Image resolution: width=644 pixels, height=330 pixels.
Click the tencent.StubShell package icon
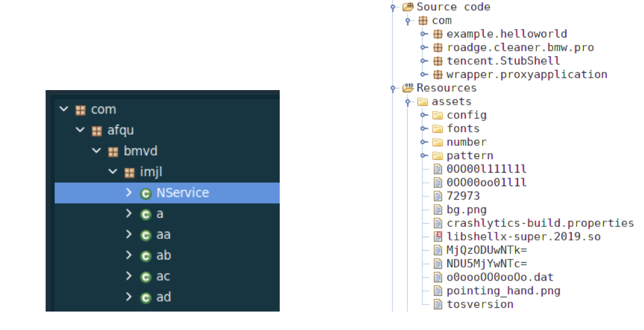click(x=438, y=61)
